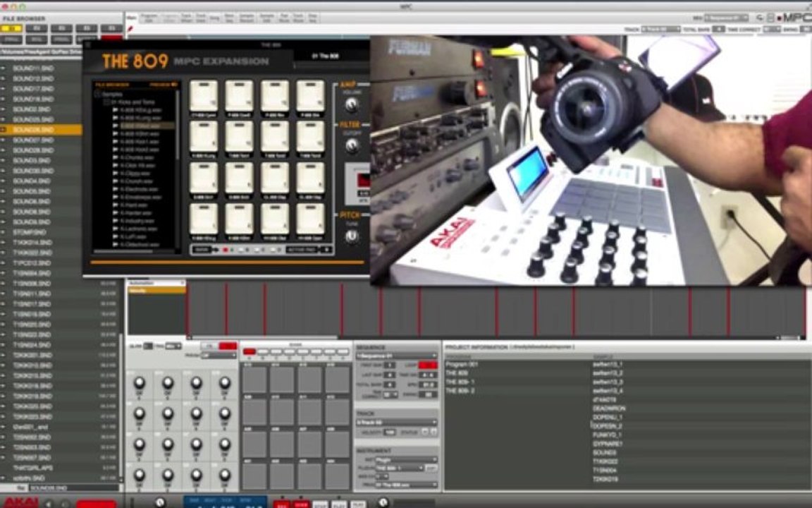Toggle Preview in The 809 file browser
The height and width of the screenshot is (508, 812).
pyautogui.click(x=164, y=85)
